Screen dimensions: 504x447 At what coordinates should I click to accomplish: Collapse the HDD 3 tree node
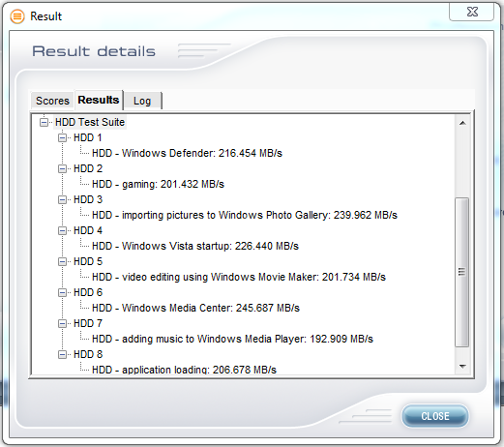coord(62,199)
